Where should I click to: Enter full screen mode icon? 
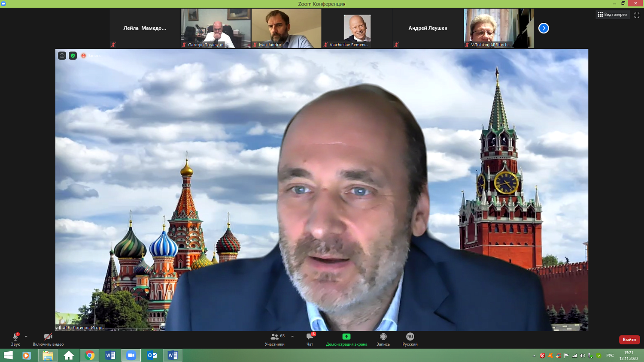coord(637,15)
